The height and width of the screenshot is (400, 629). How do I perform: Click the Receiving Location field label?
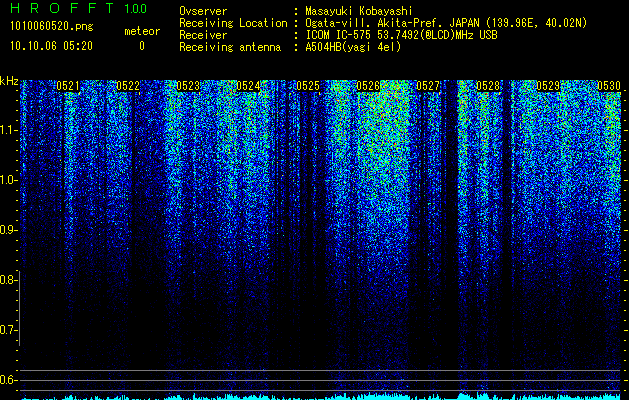pyautogui.click(x=233, y=23)
